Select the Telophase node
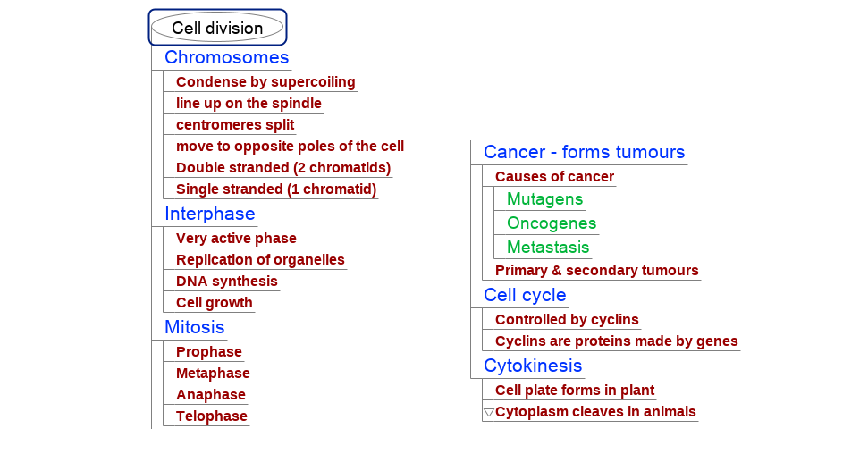Screen dimensions: 868x454 [212, 416]
